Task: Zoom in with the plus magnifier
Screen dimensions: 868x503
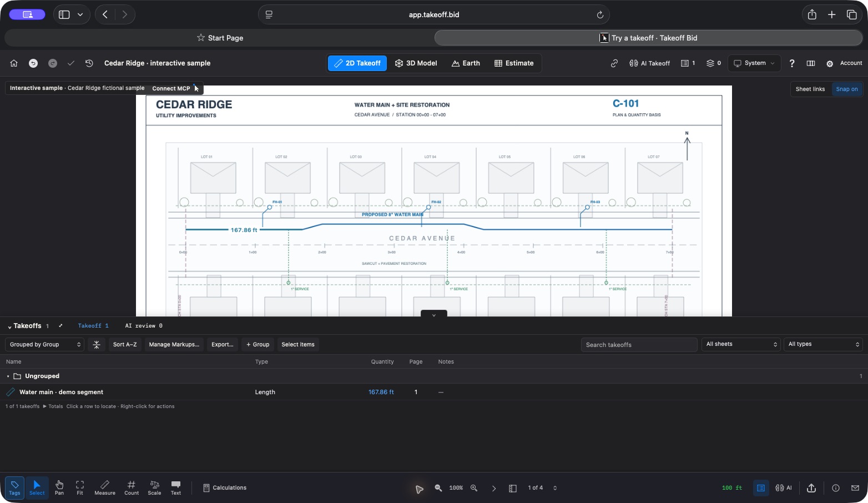Action: (474, 488)
